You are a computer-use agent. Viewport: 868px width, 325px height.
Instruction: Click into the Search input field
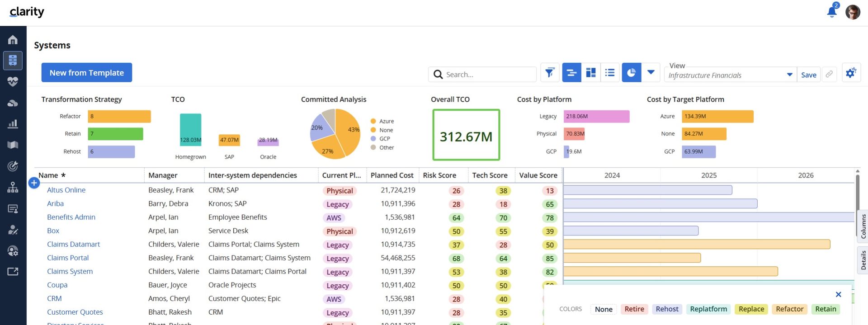tap(482, 75)
